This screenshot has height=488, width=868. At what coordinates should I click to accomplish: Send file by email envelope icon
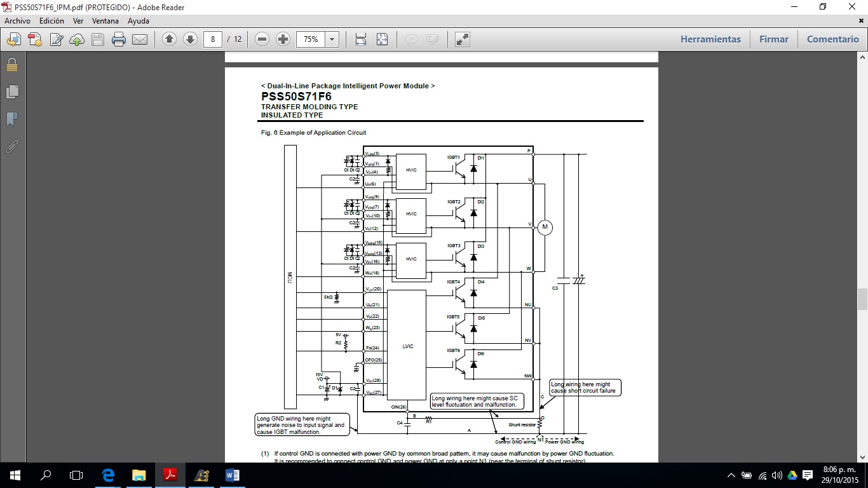[x=140, y=39]
